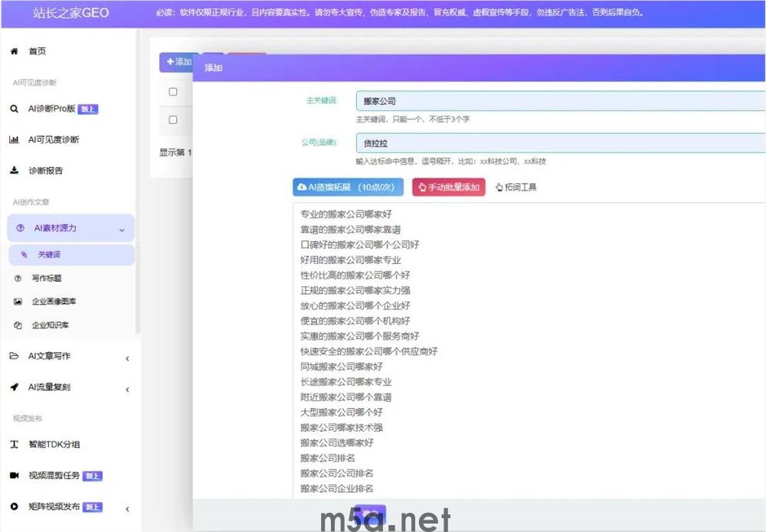
Task: Collapse the AI素材源力 menu chevron
Action: (122, 230)
